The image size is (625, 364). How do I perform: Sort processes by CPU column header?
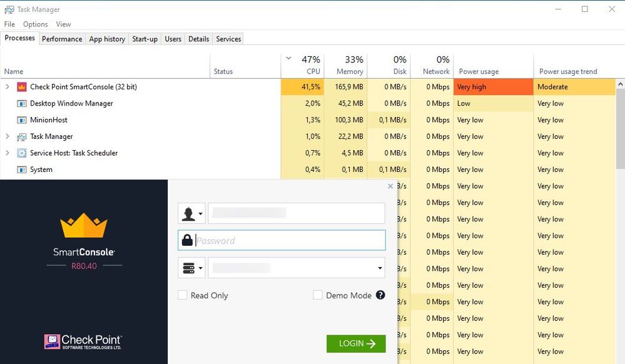[x=303, y=66]
